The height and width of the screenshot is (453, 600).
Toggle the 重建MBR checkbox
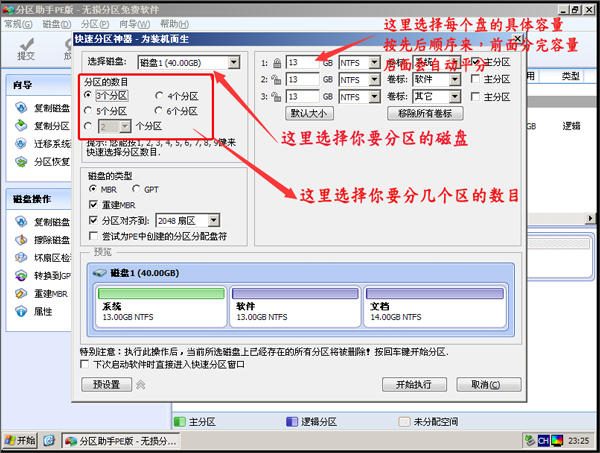coord(93,205)
